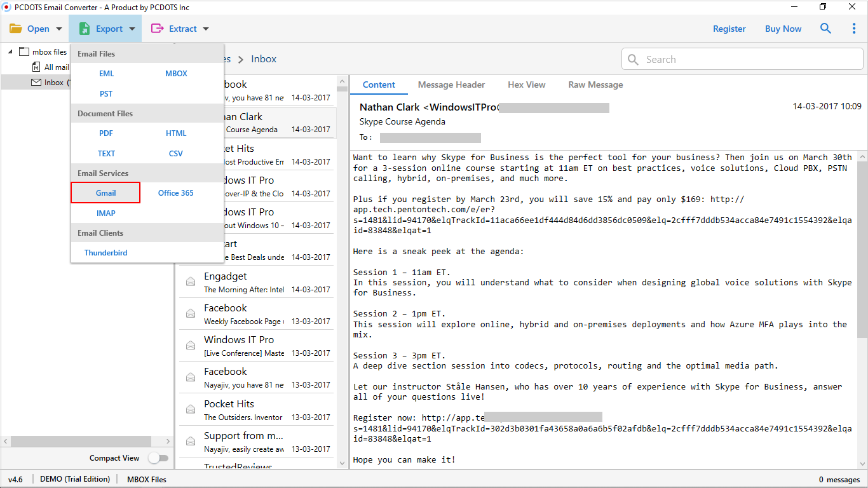Click the All mail file icon
The height and width of the screenshot is (488, 868).
[36, 67]
